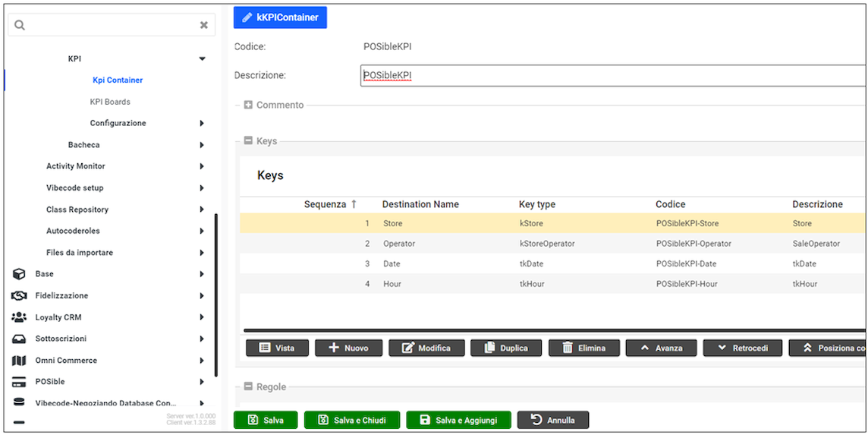Click the Vibecode-Negoziando database icon
This screenshot has height=435, width=868.
[20, 403]
